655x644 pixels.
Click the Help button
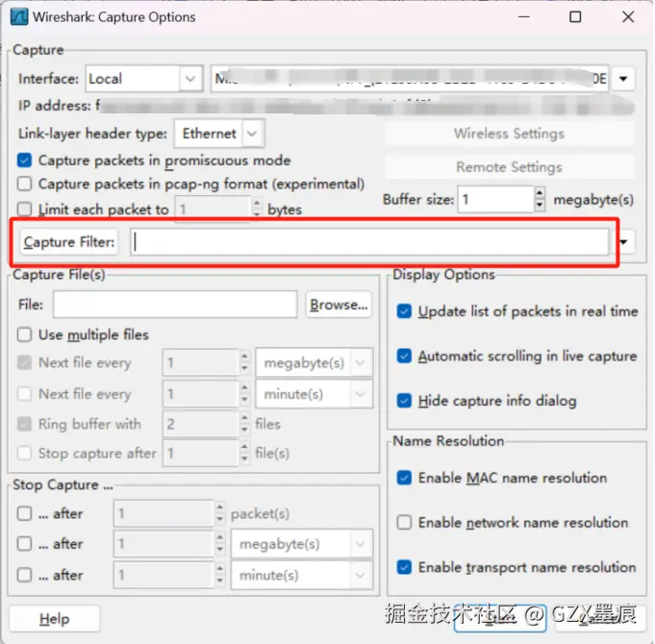tap(54, 619)
